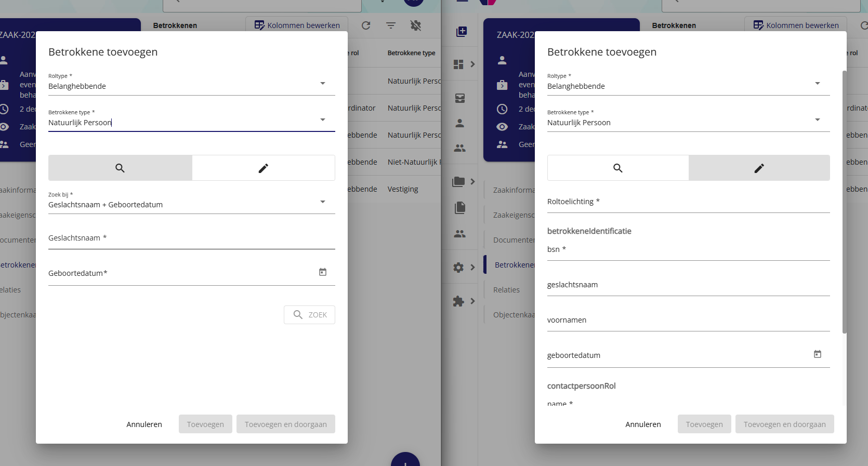The width and height of the screenshot is (868, 466).
Task: Click Annuleren in the right dialog
Action: (x=643, y=424)
